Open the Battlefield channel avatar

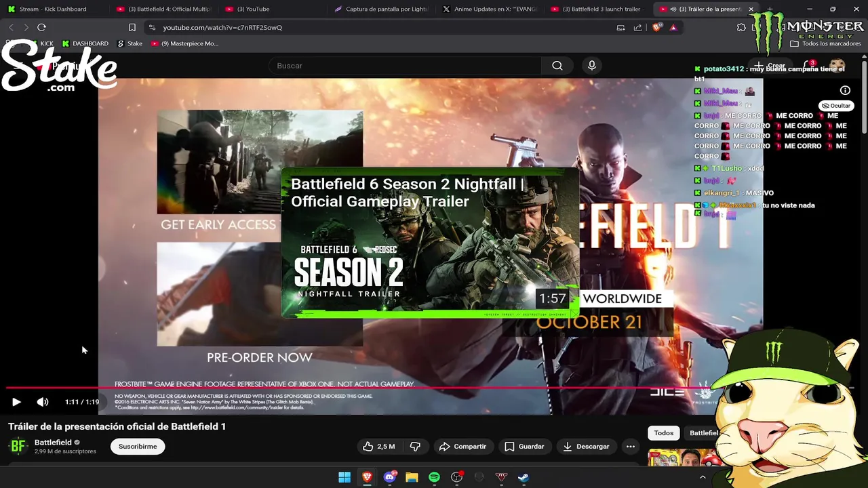pos(18,446)
